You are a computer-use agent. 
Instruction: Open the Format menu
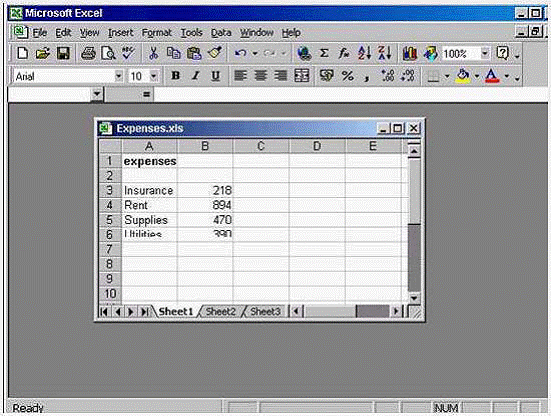[156, 33]
